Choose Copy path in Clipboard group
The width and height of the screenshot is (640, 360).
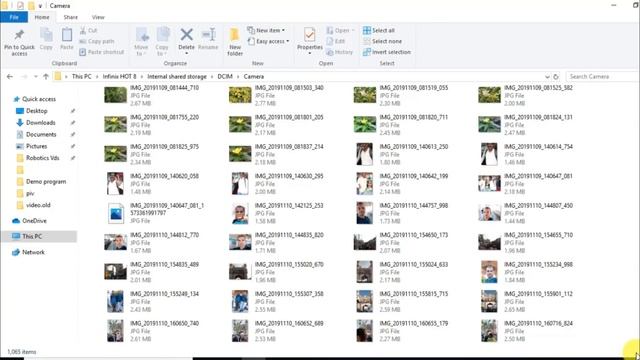tap(97, 41)
